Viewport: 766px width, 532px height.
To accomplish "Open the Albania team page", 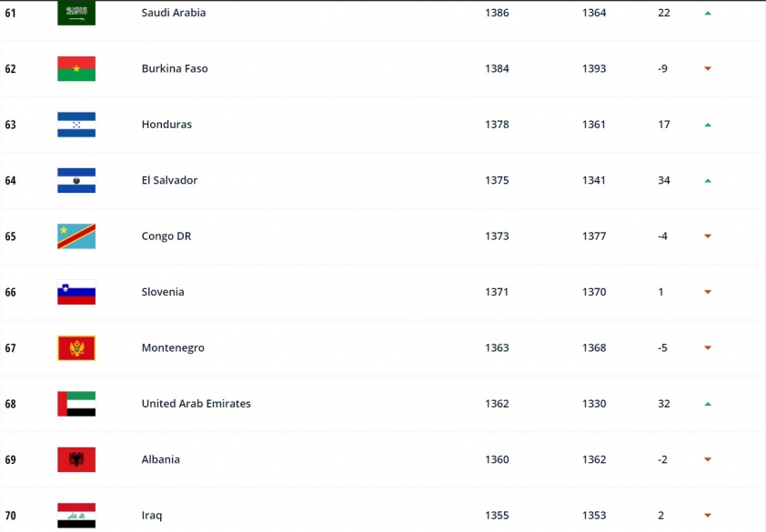I will (160, 459).
